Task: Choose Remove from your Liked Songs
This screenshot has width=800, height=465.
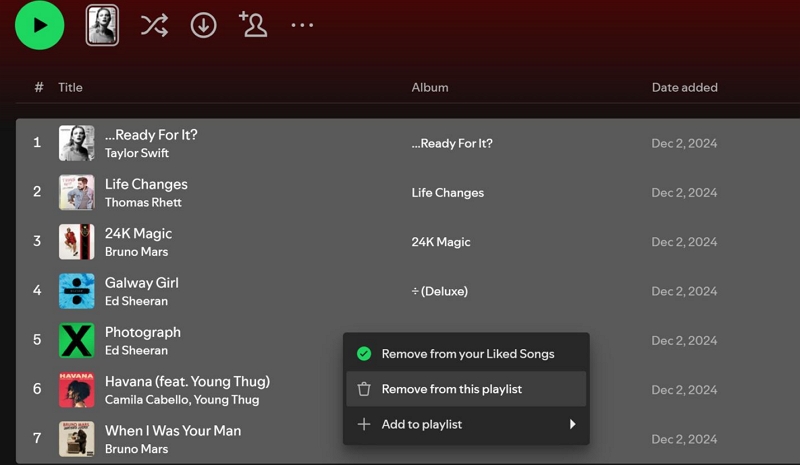Action: 466,354
